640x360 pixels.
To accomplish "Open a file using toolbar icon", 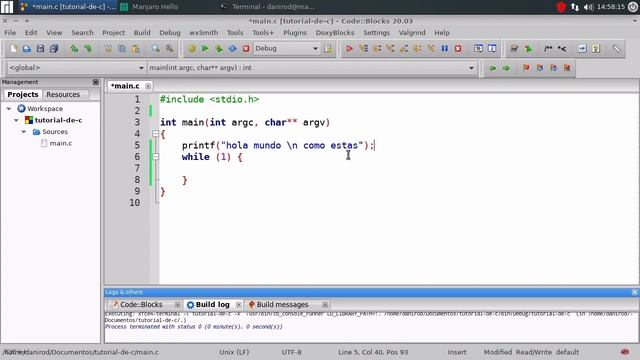I will [x=27, y=49].
